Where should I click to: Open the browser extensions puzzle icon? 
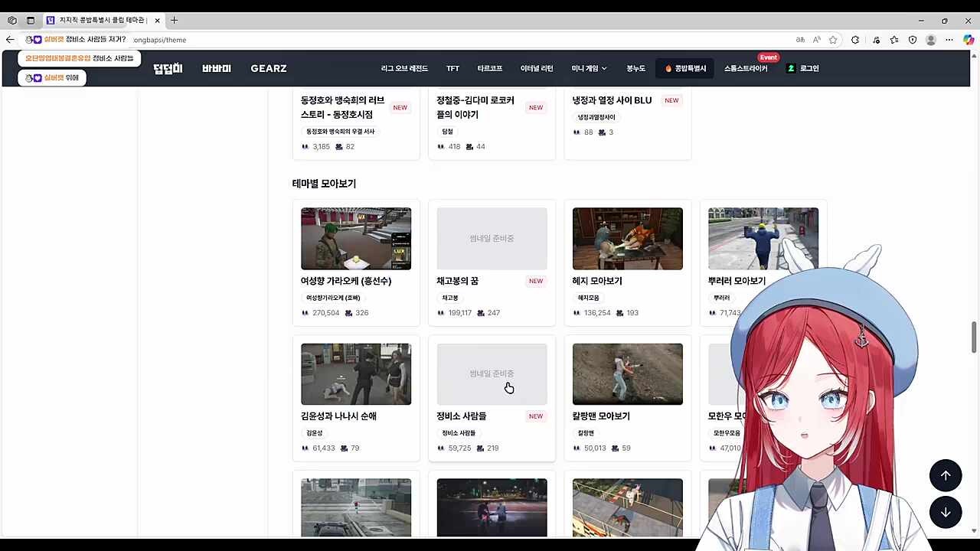point(855,40)
